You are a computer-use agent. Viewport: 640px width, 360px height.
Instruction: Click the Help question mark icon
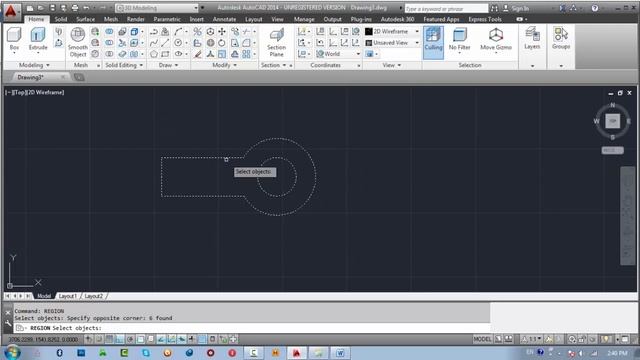pos(595,8)
